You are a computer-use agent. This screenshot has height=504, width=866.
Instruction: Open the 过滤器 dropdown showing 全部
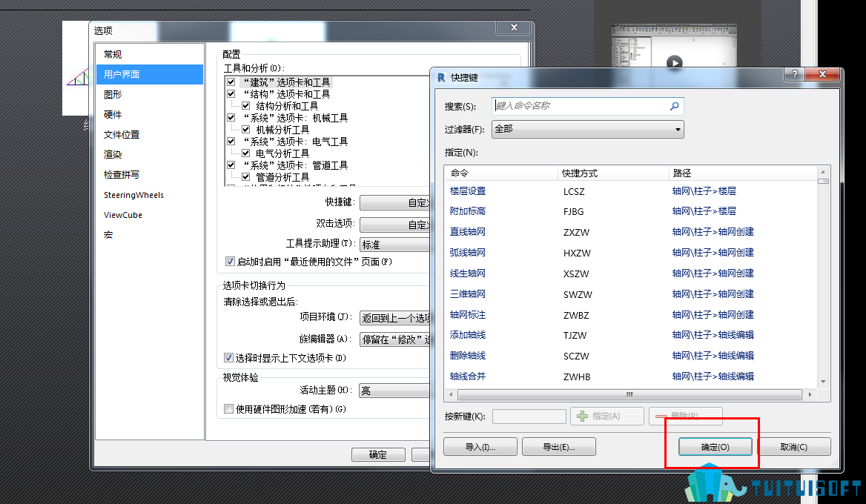pyautogui.click(x=588, y=129)
